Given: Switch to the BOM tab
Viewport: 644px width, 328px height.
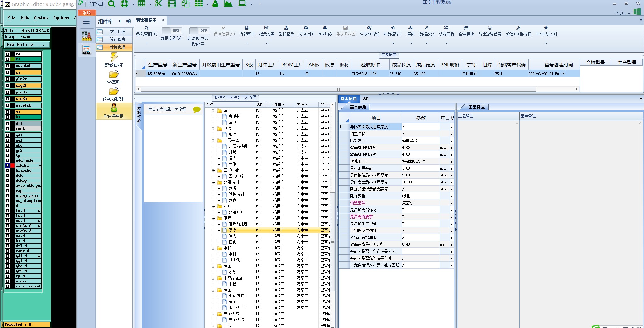Looking at the screenshot, I should [x=365, y=98].
